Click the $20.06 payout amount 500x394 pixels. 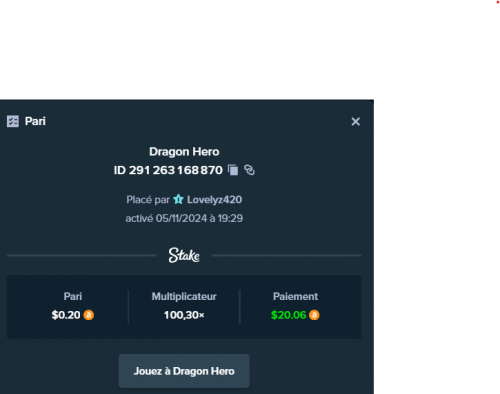point(289,315)
